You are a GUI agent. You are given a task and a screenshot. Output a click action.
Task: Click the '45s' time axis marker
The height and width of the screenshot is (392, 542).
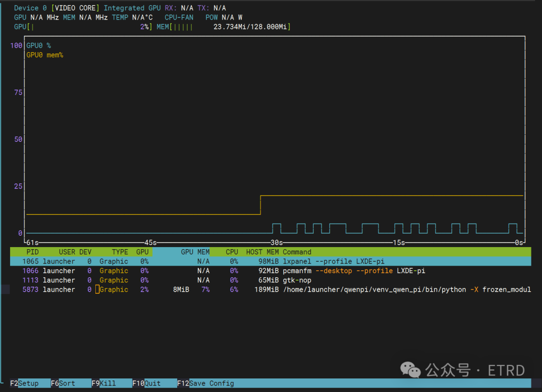point(151,243)
